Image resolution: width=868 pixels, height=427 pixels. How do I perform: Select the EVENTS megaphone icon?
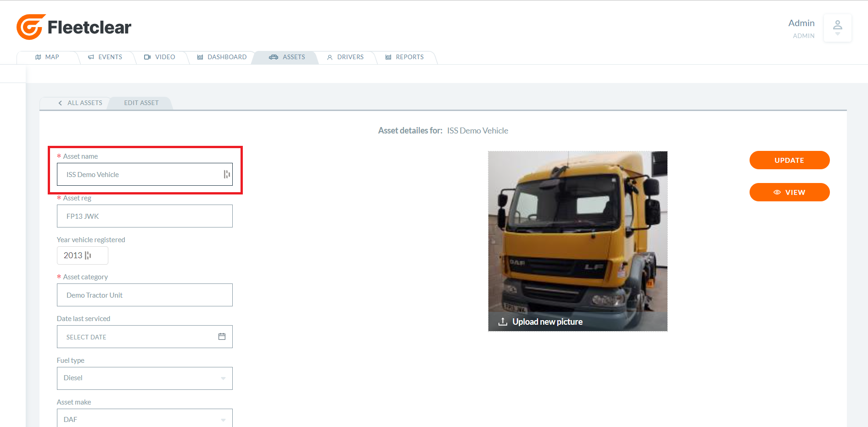click(92, 57)
